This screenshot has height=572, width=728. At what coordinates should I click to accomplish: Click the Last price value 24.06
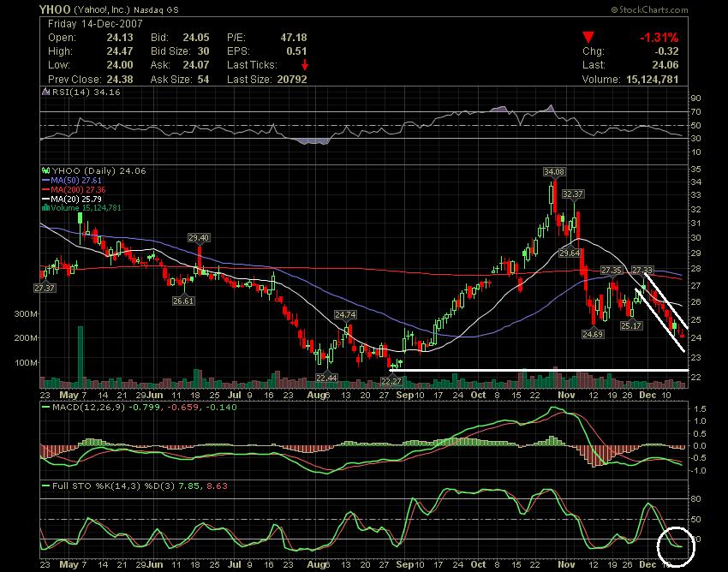(665, 65)
